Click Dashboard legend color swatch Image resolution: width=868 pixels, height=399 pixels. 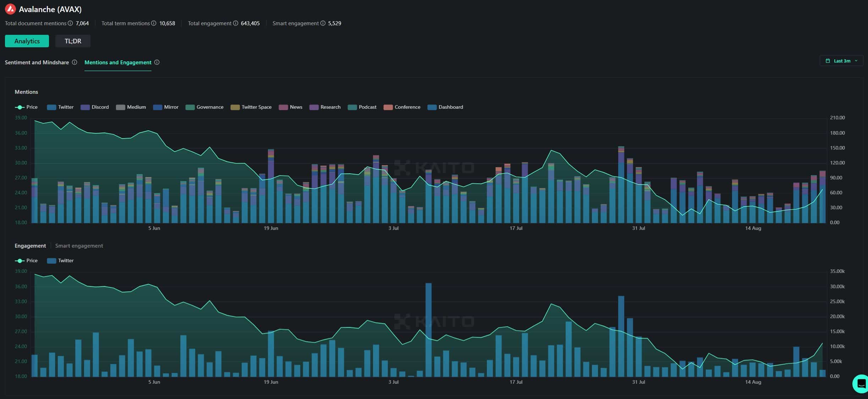(x=432, y=107)
